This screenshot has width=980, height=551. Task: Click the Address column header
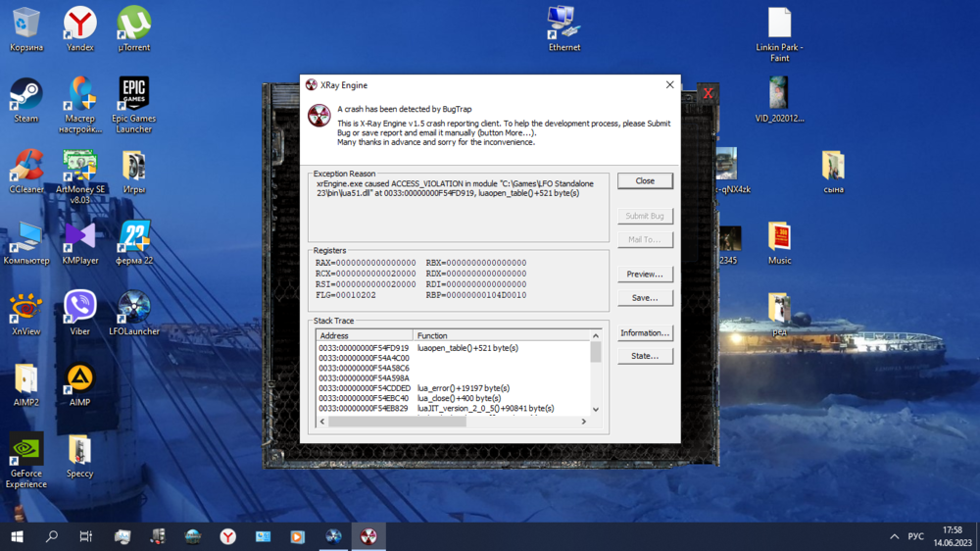click(365, 336)
